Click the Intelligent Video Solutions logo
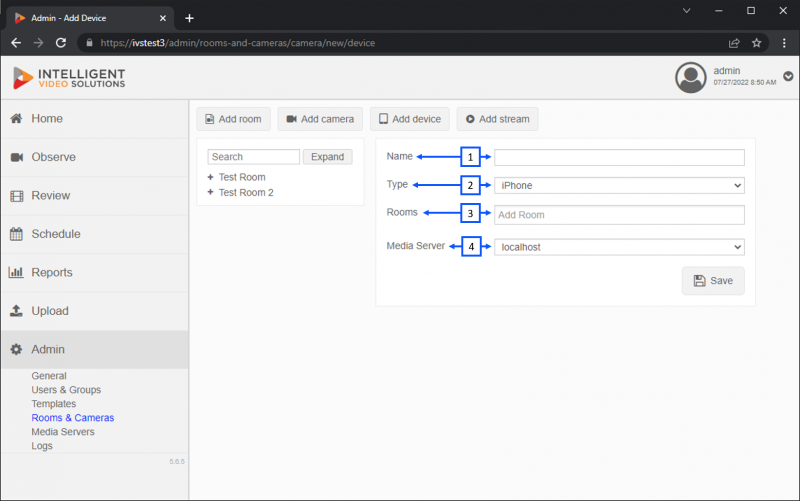 click(x=69, y=78)
